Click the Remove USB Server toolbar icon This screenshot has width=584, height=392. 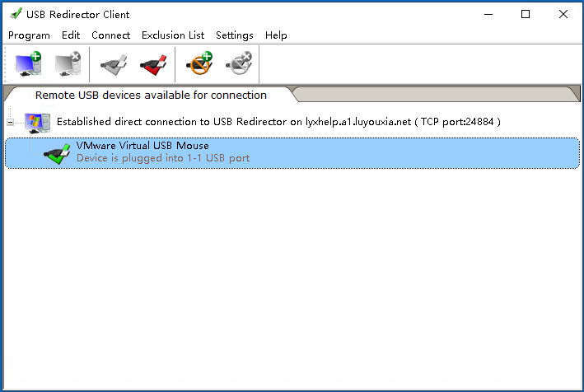(x=68, y=63)
